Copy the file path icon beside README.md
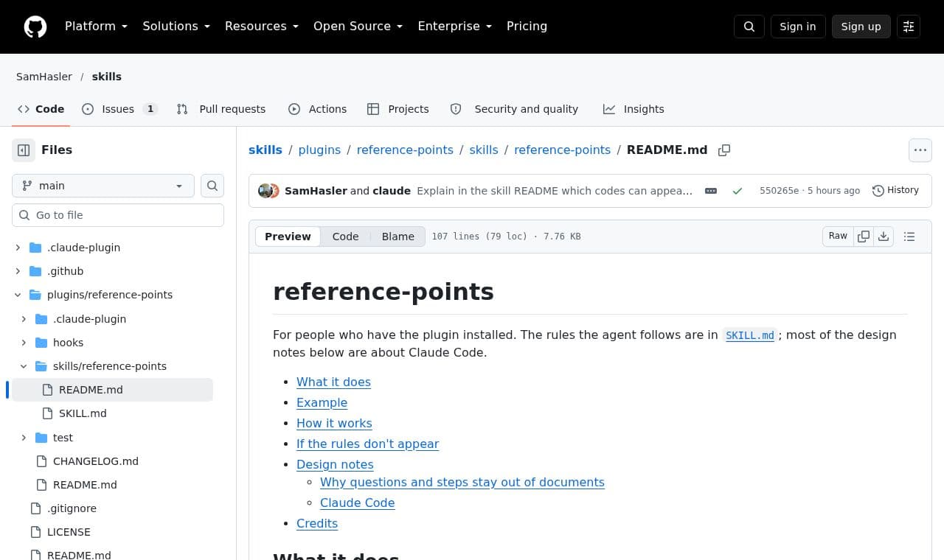This screenshot has height=560, width=944. pos(724,150)
